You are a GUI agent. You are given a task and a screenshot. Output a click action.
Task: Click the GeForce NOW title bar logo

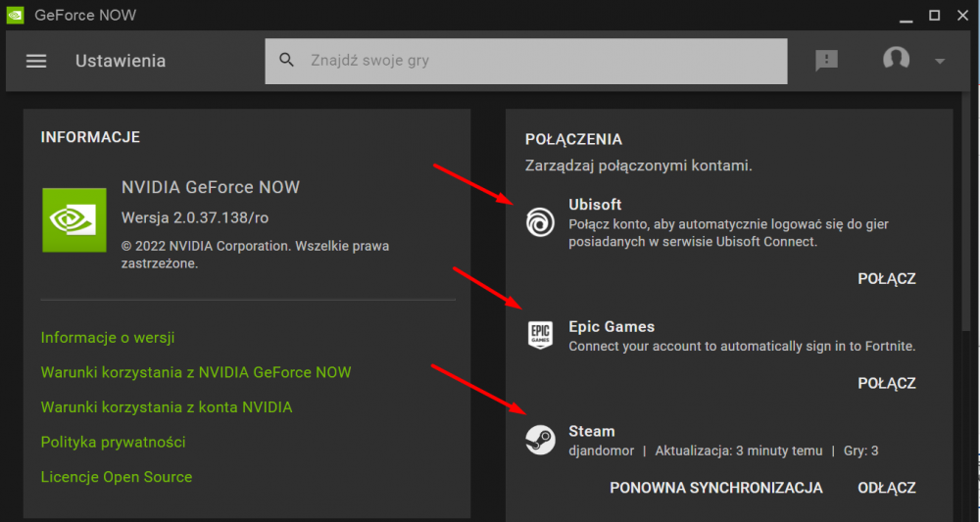click(x=15, y=15)
